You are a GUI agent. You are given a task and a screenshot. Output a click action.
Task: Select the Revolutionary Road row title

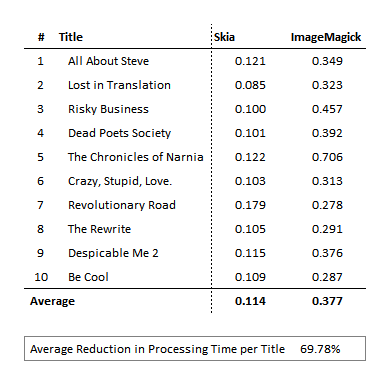122,205
